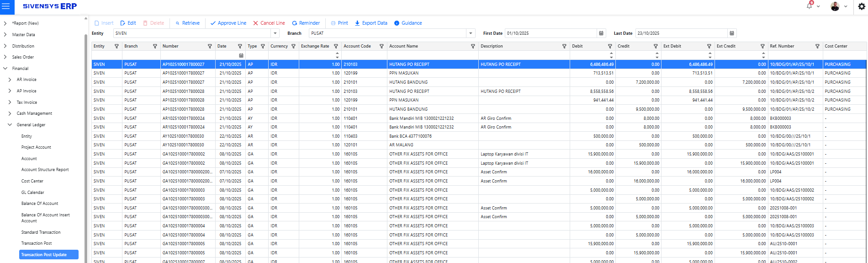This screenshot has height=263, width=868.
Task: Click Cancel Line
Action: (269, 23)
